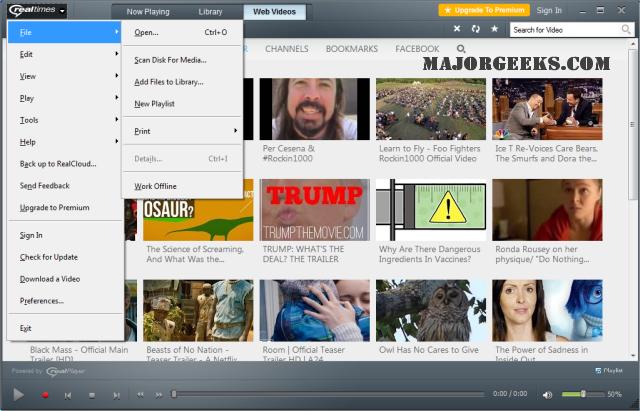Image resolution: width=640 pixels, height=411 pixels.
Task: Click the stop-loading X icon in toolbar
Action: tap(457, 29)
